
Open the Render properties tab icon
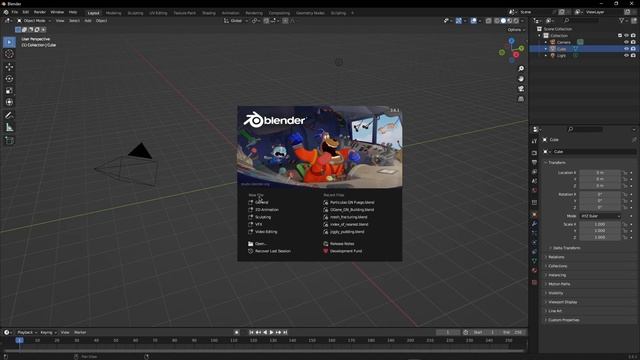coord(534,153)
